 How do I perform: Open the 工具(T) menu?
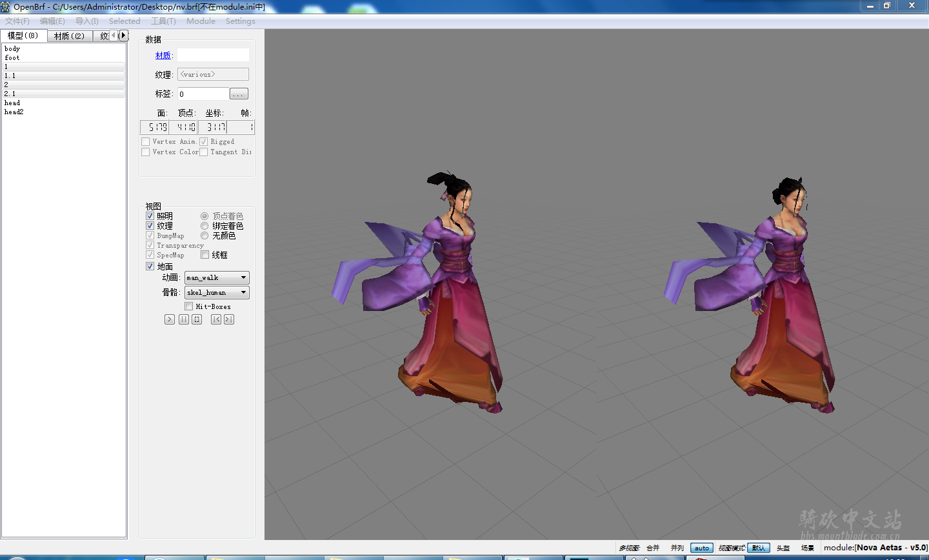(163, 21)
